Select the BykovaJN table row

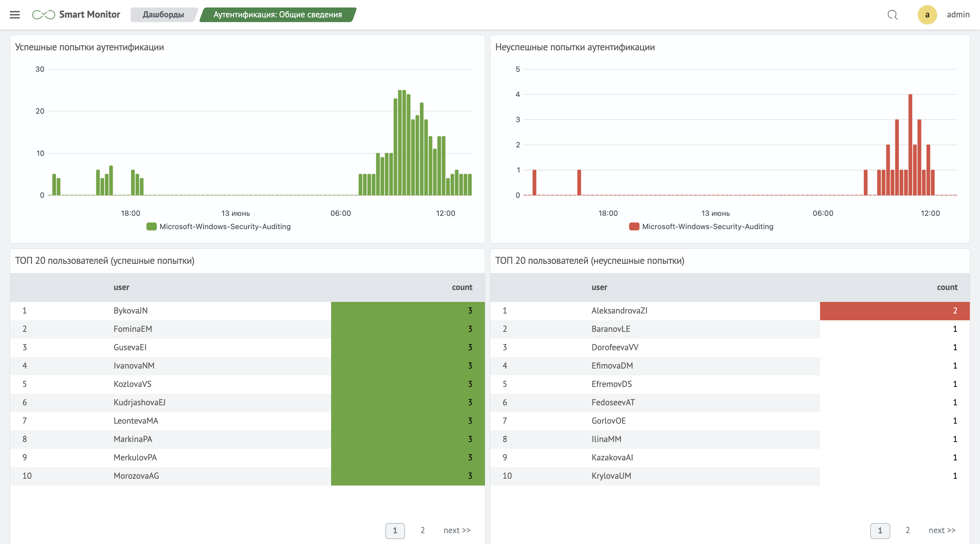point(130,310)
